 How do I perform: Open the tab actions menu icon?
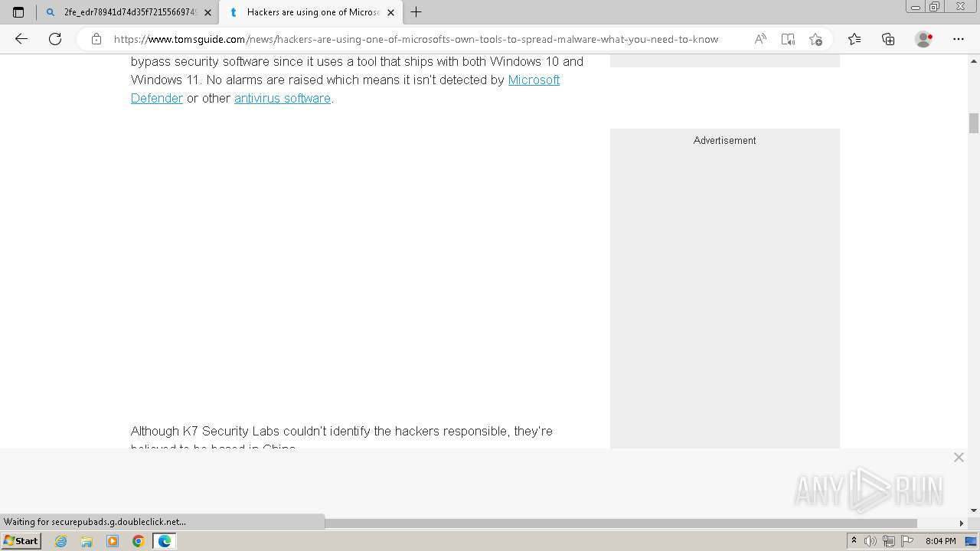coord(18,12)
